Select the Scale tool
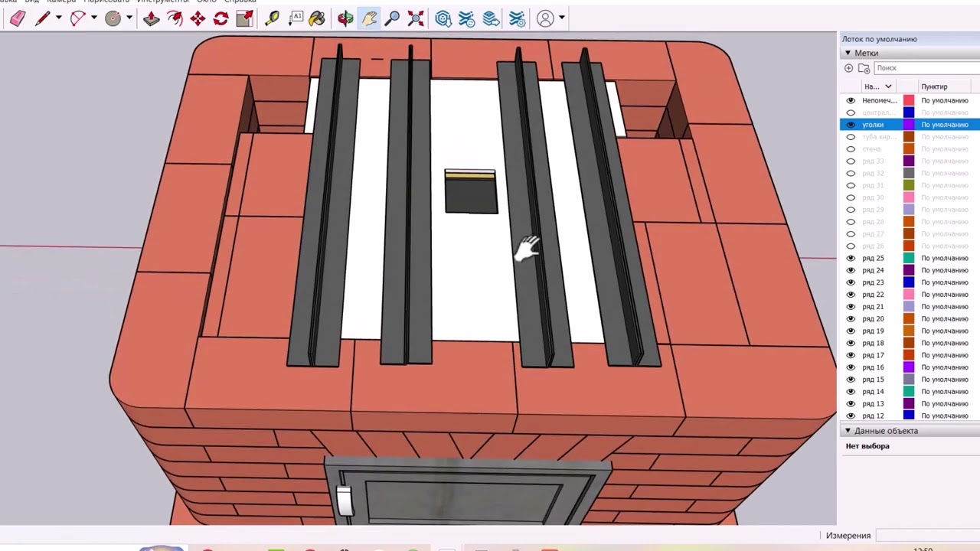980x551 pixels. tap(244, 18)
